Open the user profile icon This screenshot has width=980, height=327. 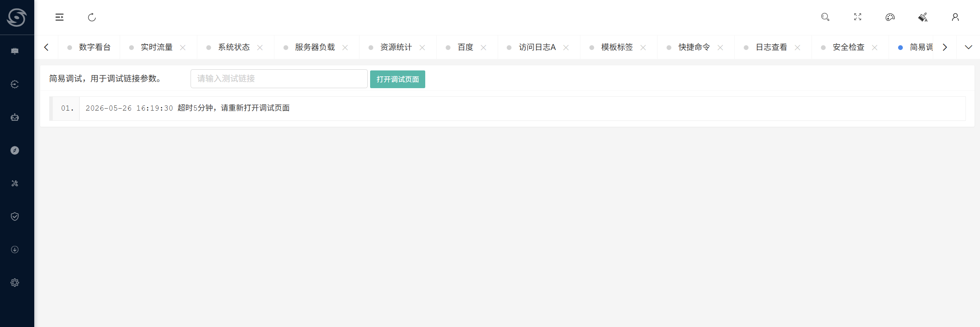tap(955, 17)
